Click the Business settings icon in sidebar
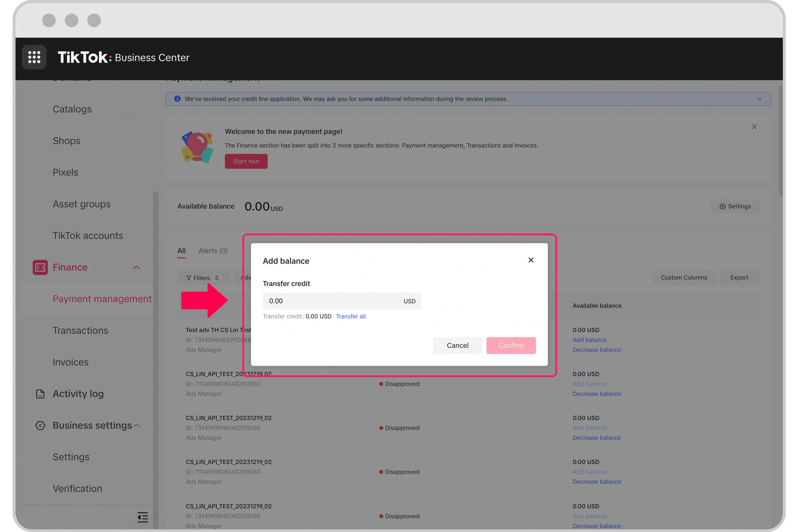The width and height of the screenshot is (798, 532). 40,424
